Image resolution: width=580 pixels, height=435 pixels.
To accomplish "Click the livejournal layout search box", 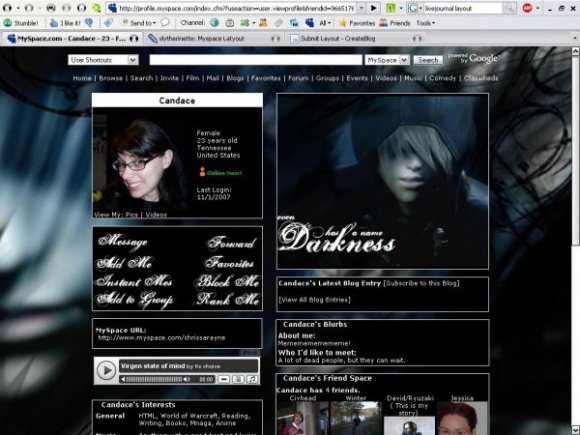I will [463, 8].
